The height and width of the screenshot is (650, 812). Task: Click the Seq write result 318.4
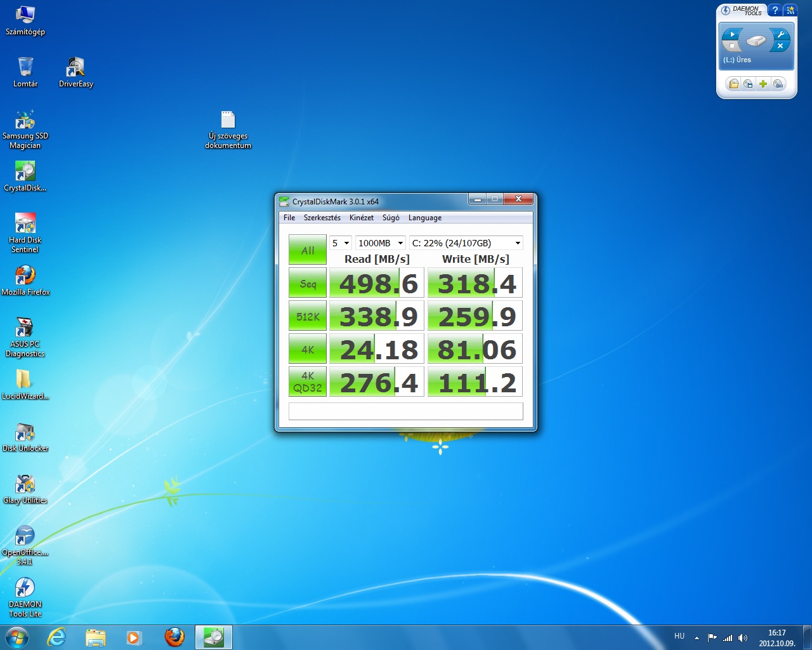pos(475,283)
